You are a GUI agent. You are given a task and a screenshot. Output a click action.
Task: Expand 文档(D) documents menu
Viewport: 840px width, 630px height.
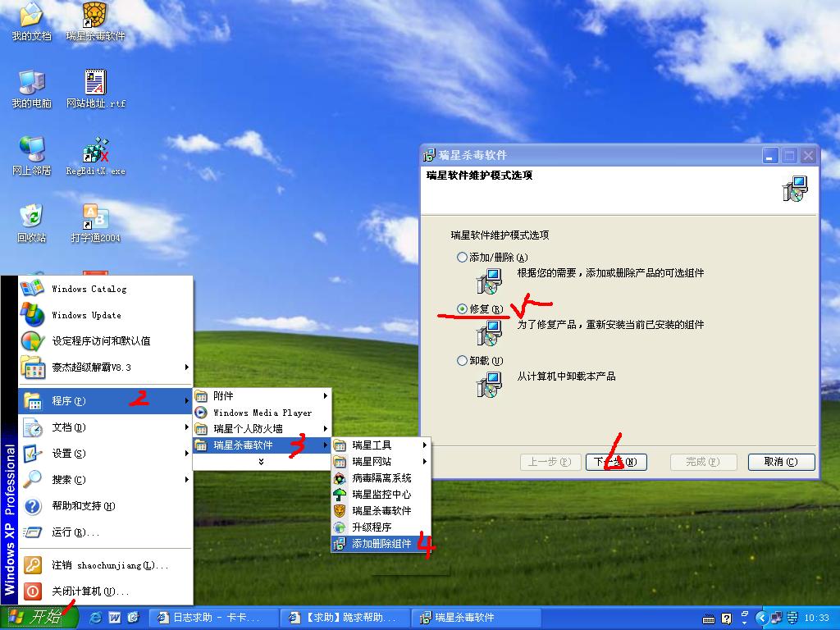106,427
